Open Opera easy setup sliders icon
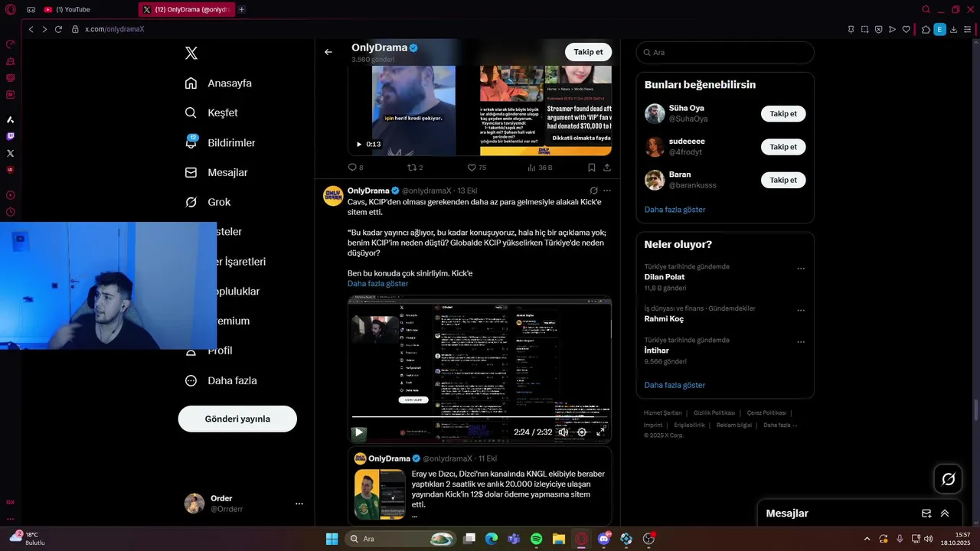 coord(968,29)
